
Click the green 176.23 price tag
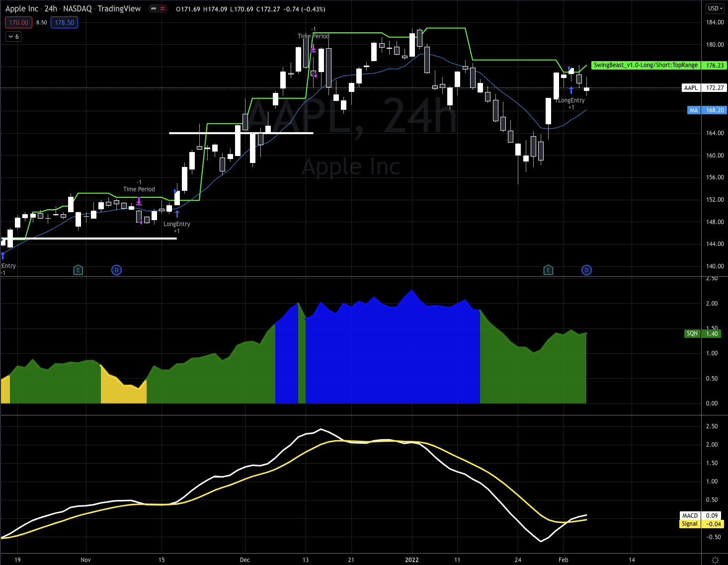(715, 65)
